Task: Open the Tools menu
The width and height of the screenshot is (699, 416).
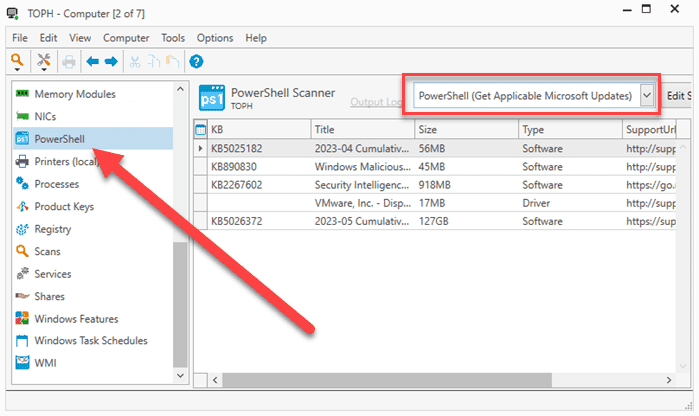Action: [173, 38]
